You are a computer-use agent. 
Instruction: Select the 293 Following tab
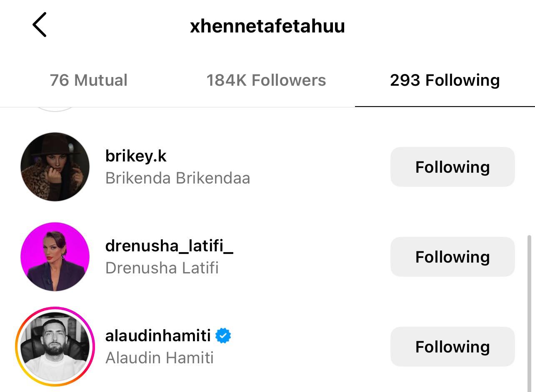(x=445, y=80)
